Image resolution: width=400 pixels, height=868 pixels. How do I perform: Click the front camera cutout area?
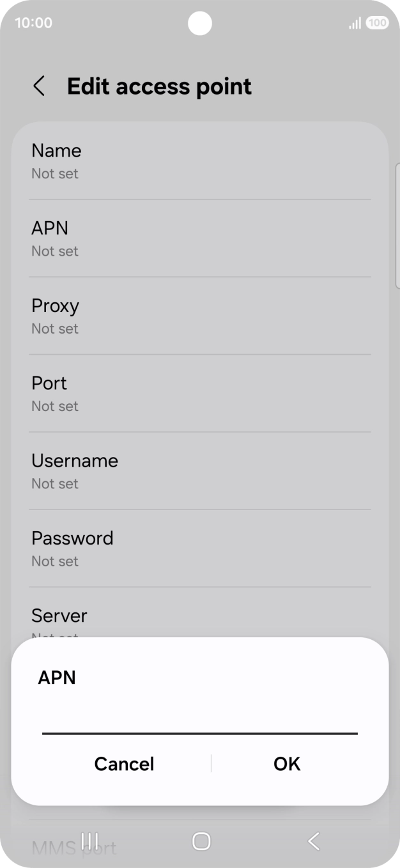point(200,24)
